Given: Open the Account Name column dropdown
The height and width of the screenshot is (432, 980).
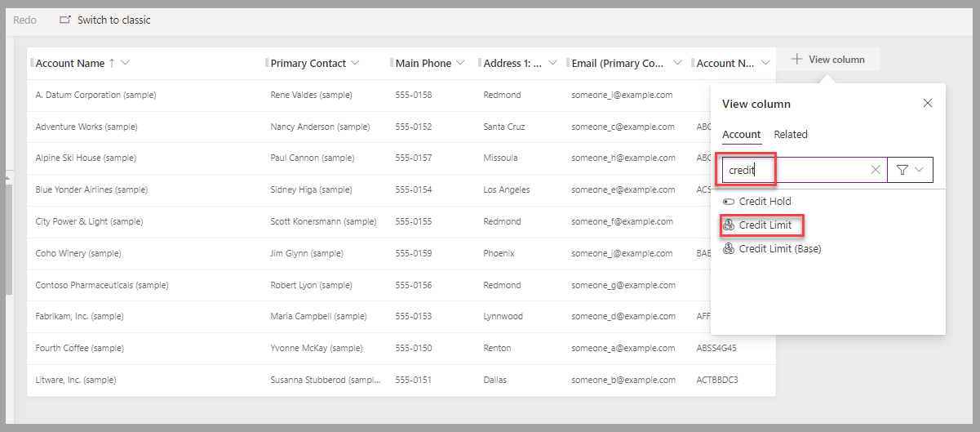Looking at the screenshot, I should (126, 63).
